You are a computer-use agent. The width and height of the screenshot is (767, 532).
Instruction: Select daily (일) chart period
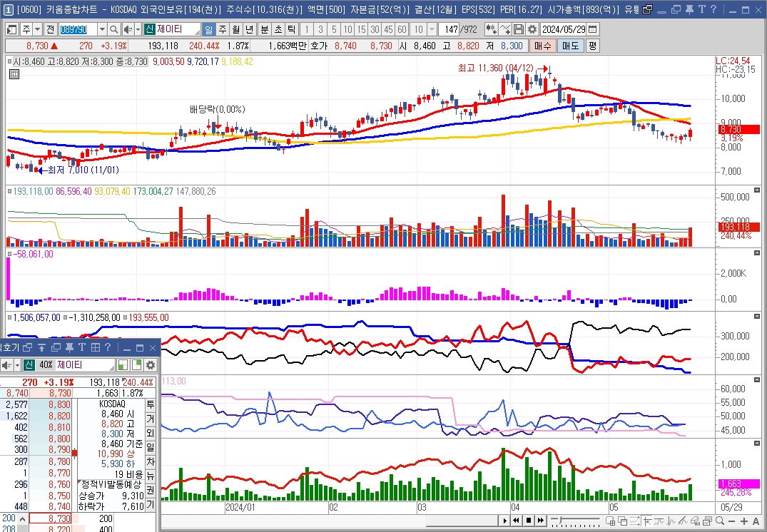coord(209,29)
